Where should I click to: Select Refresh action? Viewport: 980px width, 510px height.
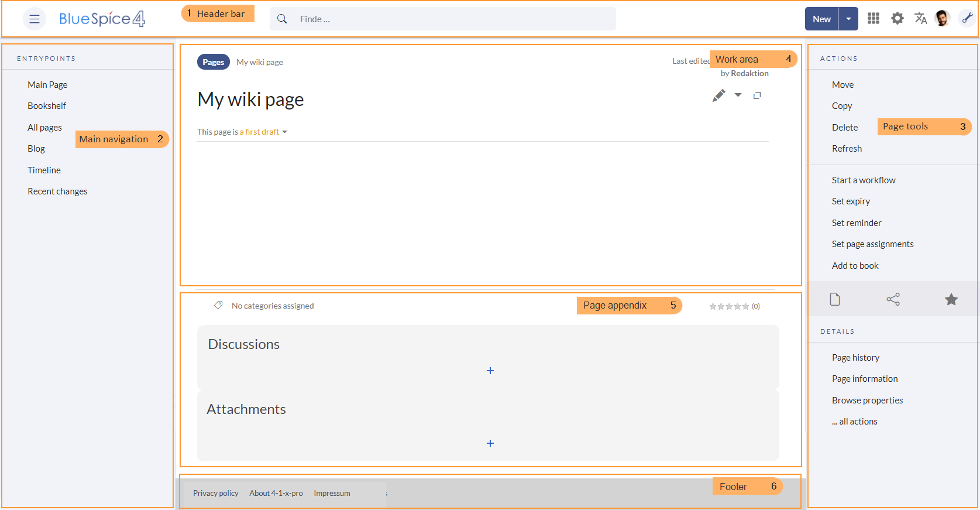847,149
